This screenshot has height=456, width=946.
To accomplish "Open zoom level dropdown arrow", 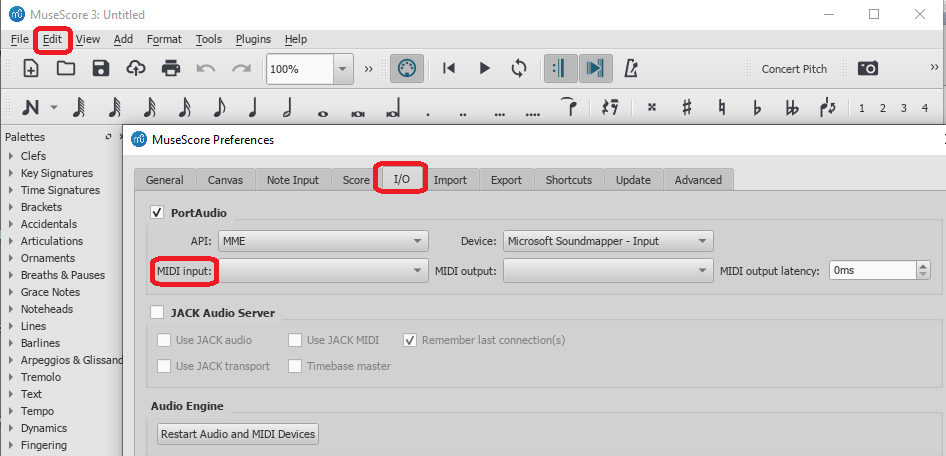I will coord(343,69).
